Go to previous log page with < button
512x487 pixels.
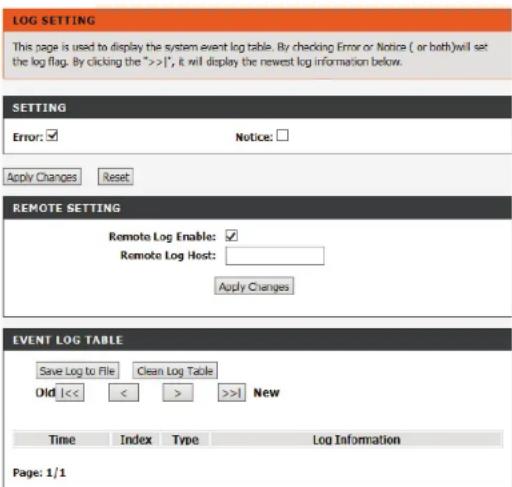pyautogui.click(x=124, y=393)
